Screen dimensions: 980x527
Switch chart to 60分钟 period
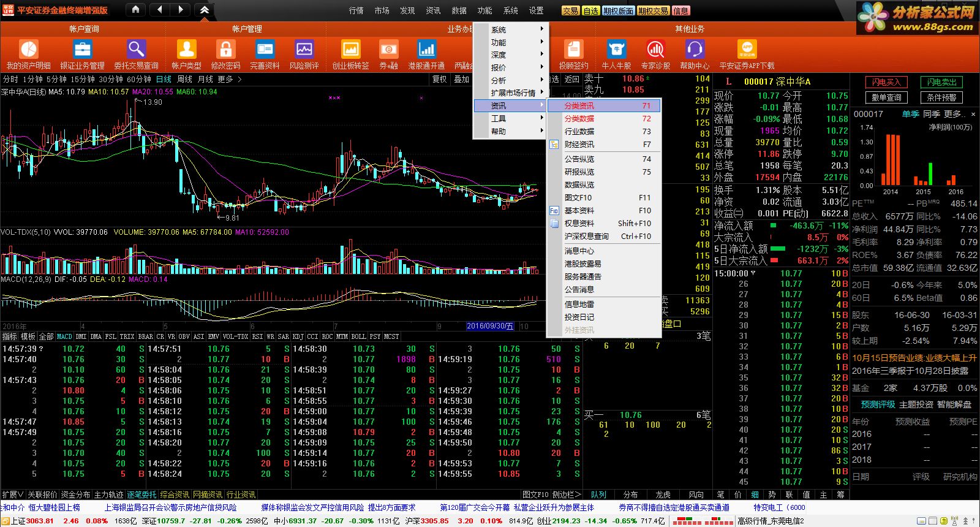tap(138, 79)
